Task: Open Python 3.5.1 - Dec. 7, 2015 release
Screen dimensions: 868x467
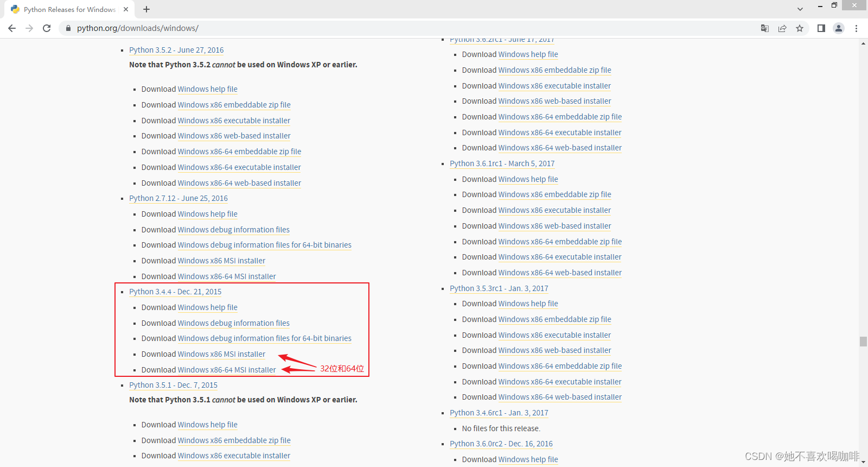Action: point(173,385)
